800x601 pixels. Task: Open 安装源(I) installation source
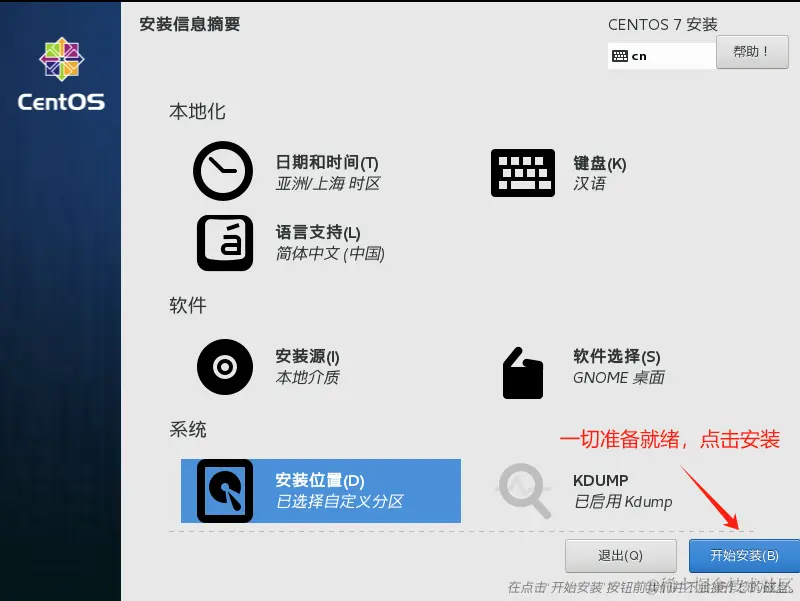[307, 357]
